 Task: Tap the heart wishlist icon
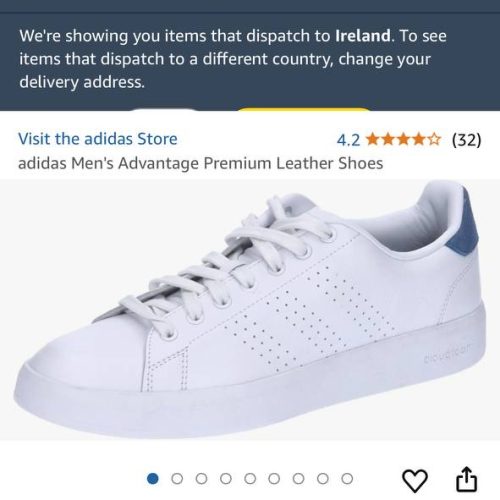click(x=415, y=480)
